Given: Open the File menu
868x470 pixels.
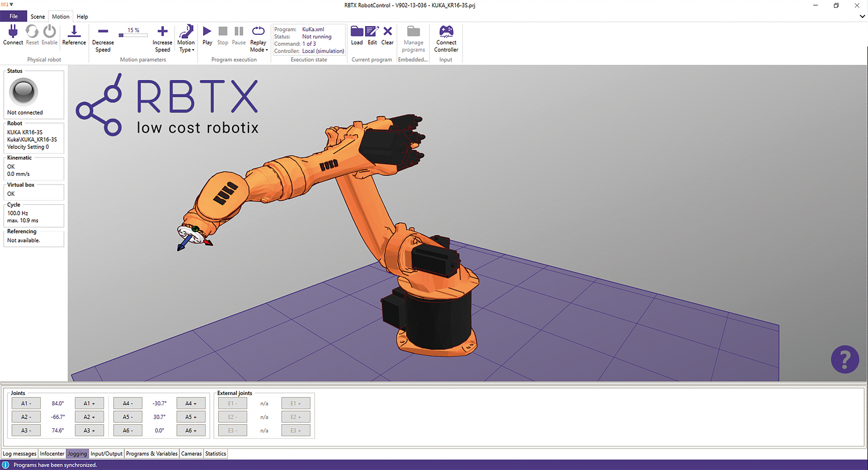Looking at the screenshot, I should (x=14, y=16).
